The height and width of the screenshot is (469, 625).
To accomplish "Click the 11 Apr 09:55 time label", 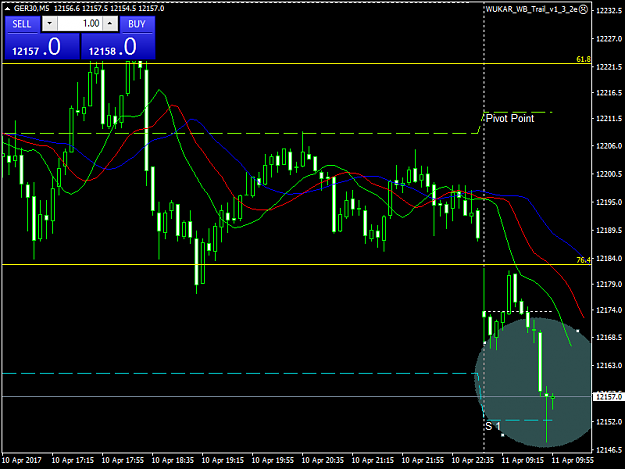I will click(572, 460).
